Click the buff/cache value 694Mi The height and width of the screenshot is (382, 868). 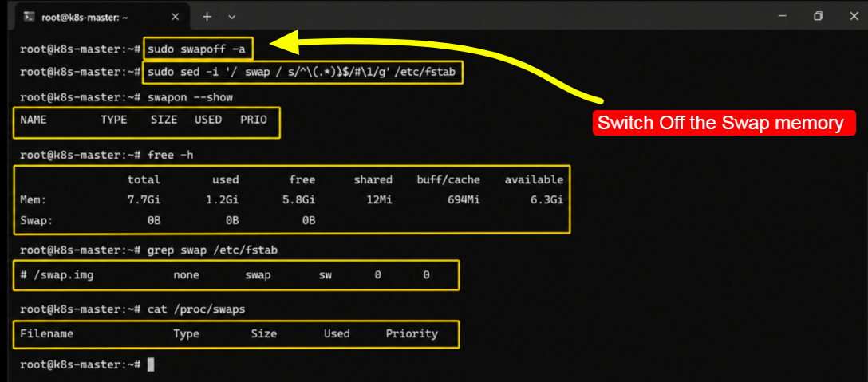pyautogui.click(x=463, y=200)
